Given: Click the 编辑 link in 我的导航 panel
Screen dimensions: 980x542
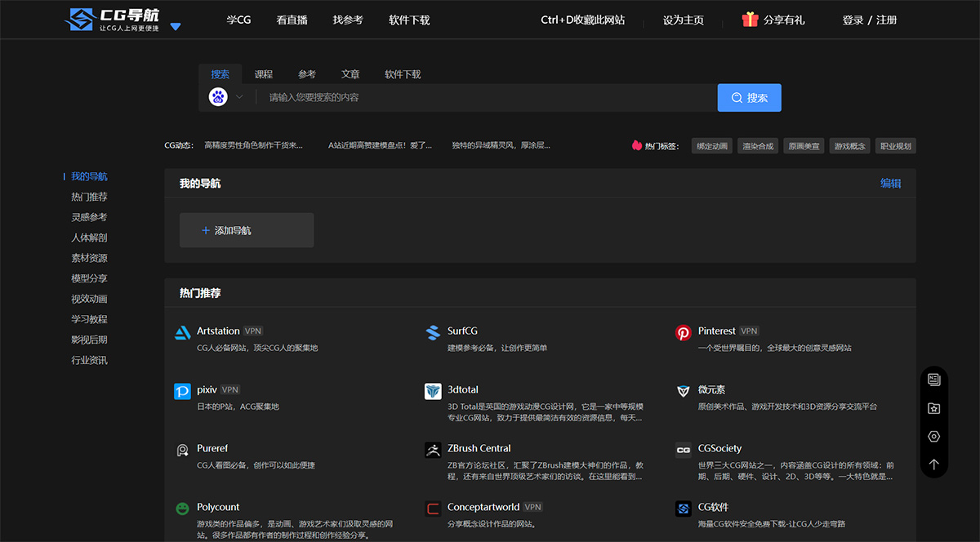Looking at the screenshot, I should point(890,184).
